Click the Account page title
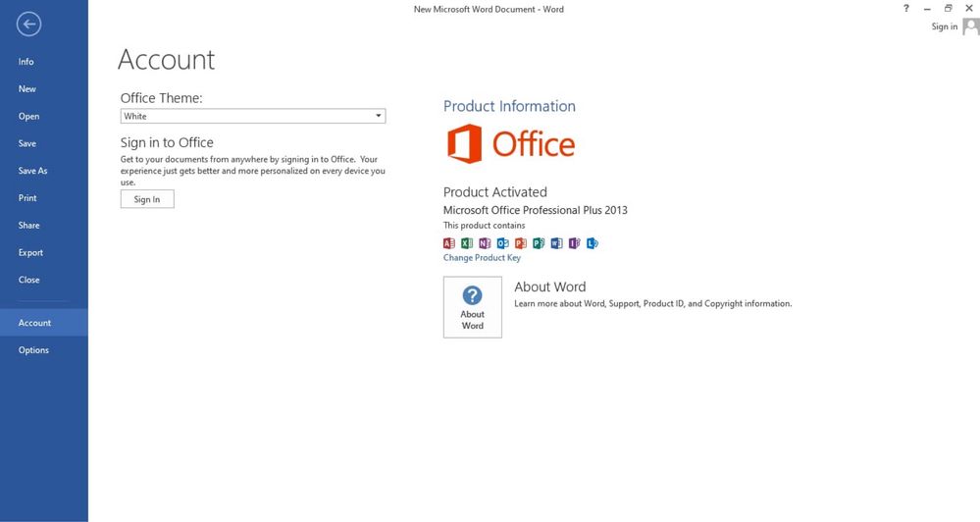This screenshot has height=522, width=980. 166,60
